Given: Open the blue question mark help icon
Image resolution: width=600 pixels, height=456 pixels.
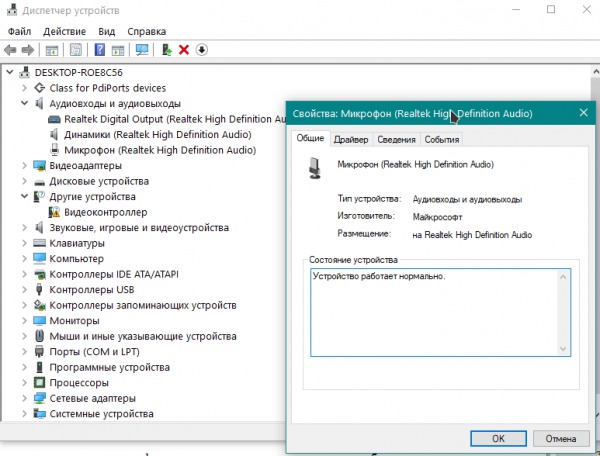Looking at the screenshot, I should click(99, 50).
